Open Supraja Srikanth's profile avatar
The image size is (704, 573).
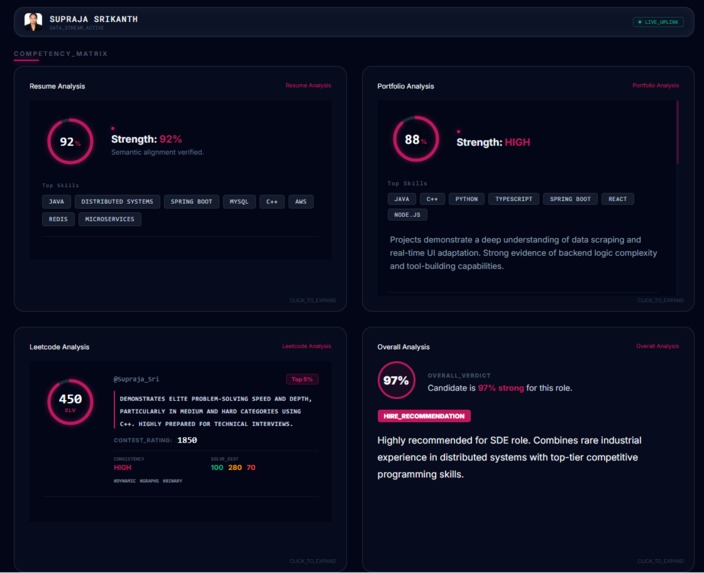coord(33,22)
